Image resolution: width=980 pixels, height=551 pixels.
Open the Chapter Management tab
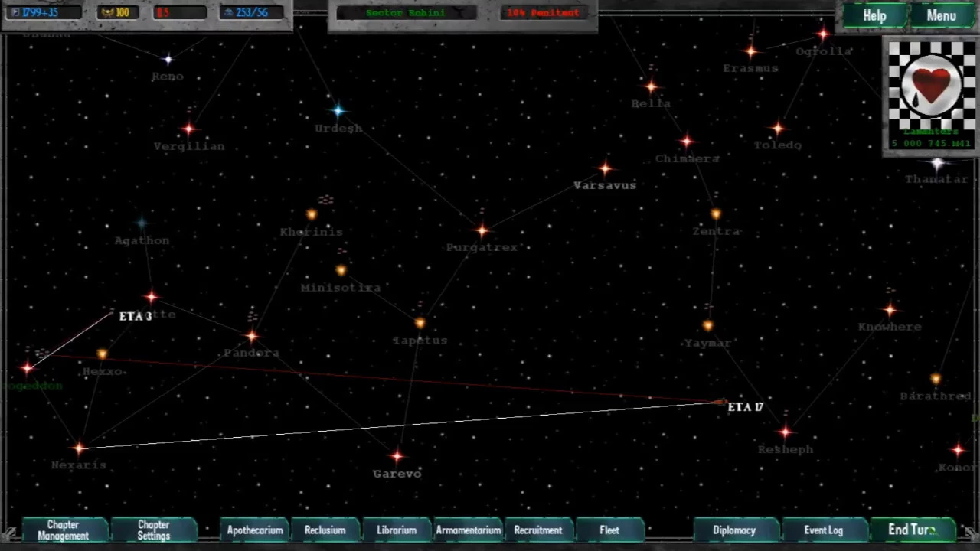[x=64, y=530]
